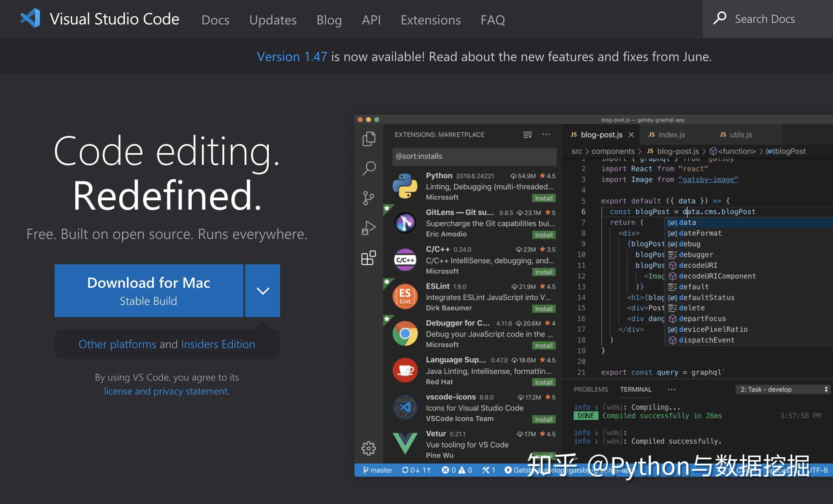Click the errors and warnings indicator in status bar

pos(457,470)
